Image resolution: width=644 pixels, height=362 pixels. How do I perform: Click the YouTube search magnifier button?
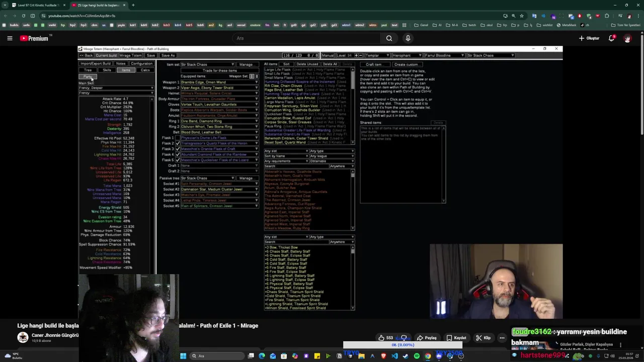click(389, 38)
